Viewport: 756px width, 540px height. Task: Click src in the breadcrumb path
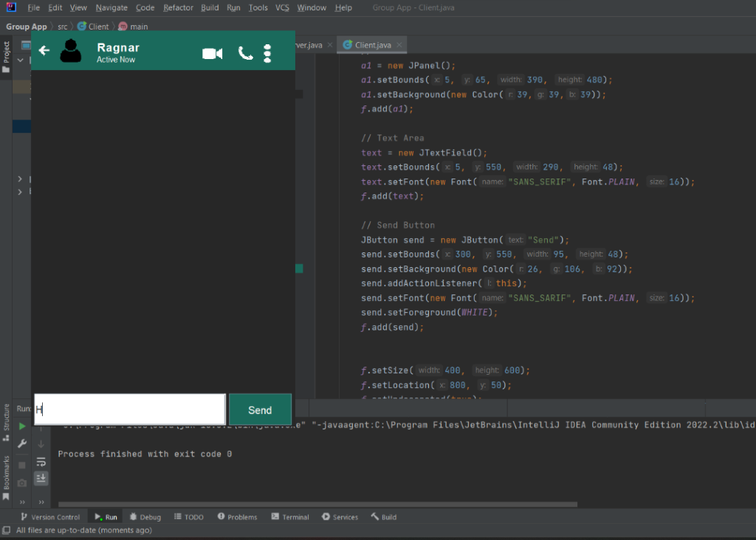63,27
